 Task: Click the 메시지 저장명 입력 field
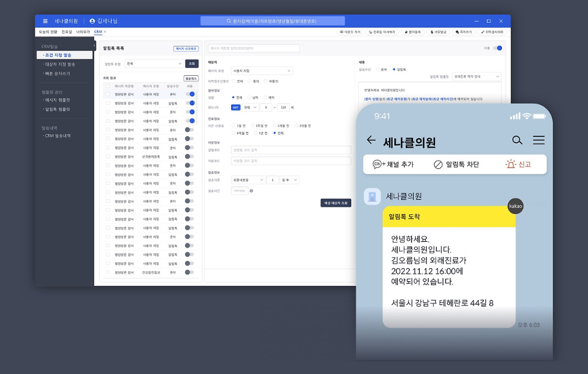point(253,48)
